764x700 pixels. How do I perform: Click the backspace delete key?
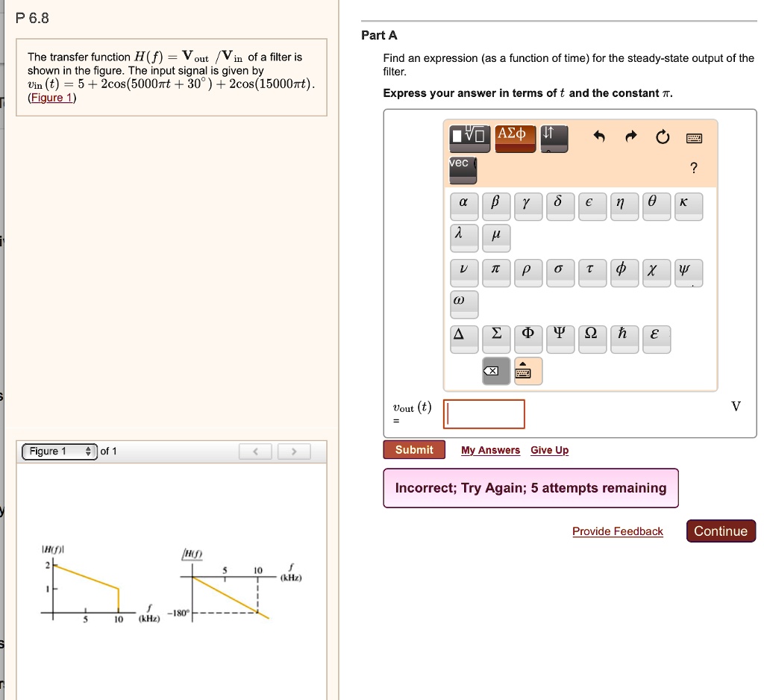(496, 371)
